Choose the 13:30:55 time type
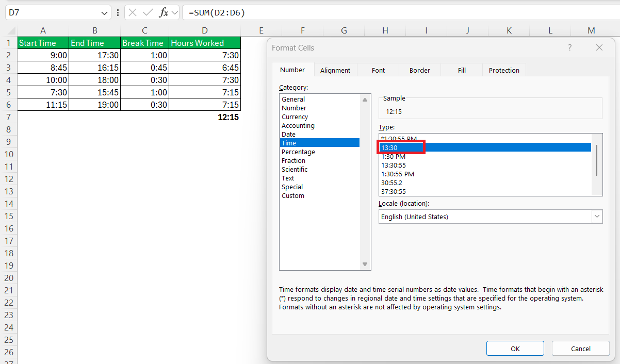Screen dimensions: 620x364 point(485,165)
